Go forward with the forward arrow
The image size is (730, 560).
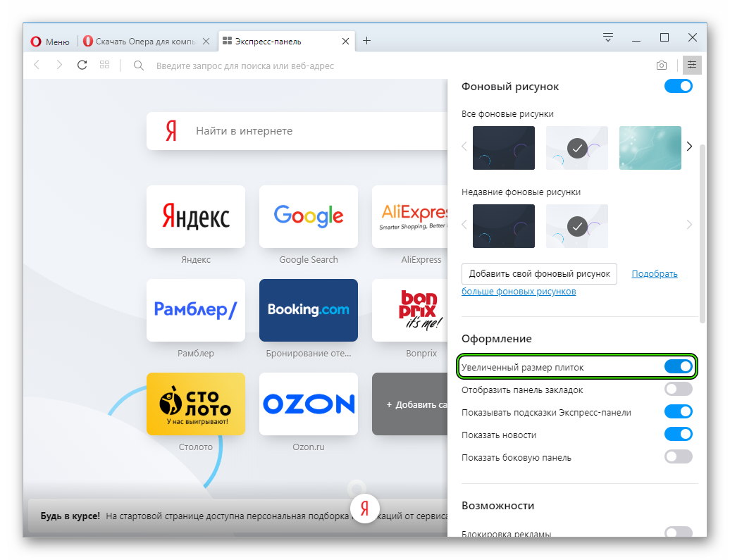pyautogui.click(x=59, y=66)
